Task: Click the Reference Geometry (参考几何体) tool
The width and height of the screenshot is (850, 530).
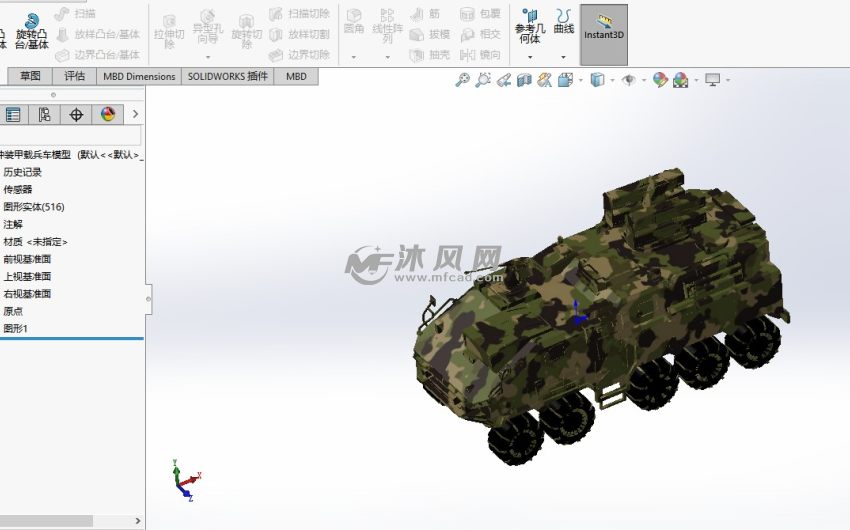Action: point(530,27)
